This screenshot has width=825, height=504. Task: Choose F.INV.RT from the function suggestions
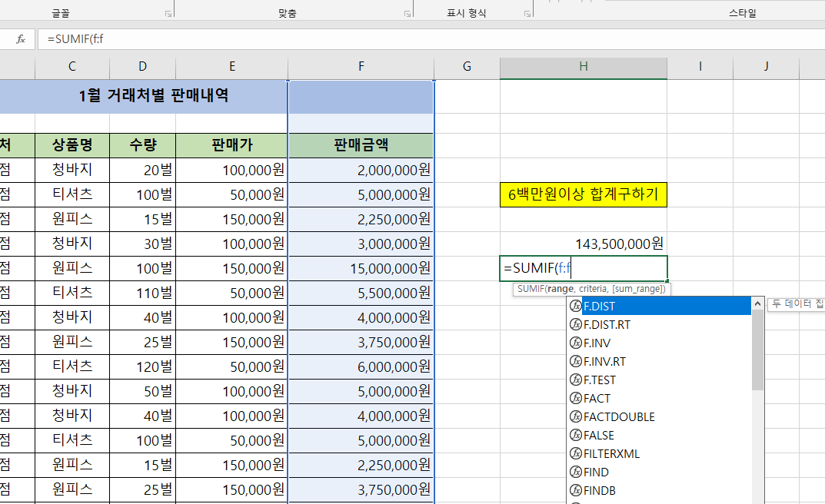click(x=660, y=361)
